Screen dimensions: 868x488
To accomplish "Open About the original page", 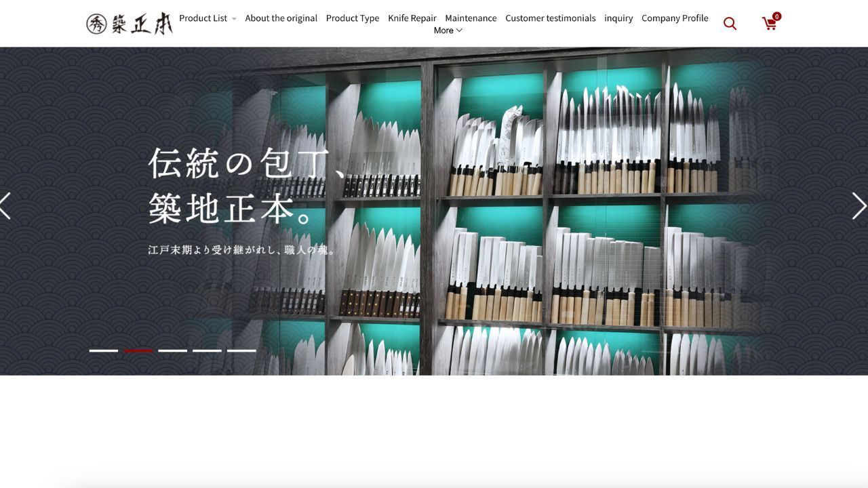I will click(x=281, y=18).
